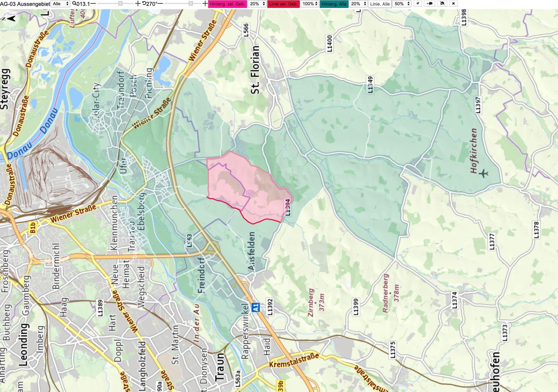Open the Linie. Alle 50% dropdown
This screenshot has height=392, width=558.
pyautogui.click(x=402, y=4)
